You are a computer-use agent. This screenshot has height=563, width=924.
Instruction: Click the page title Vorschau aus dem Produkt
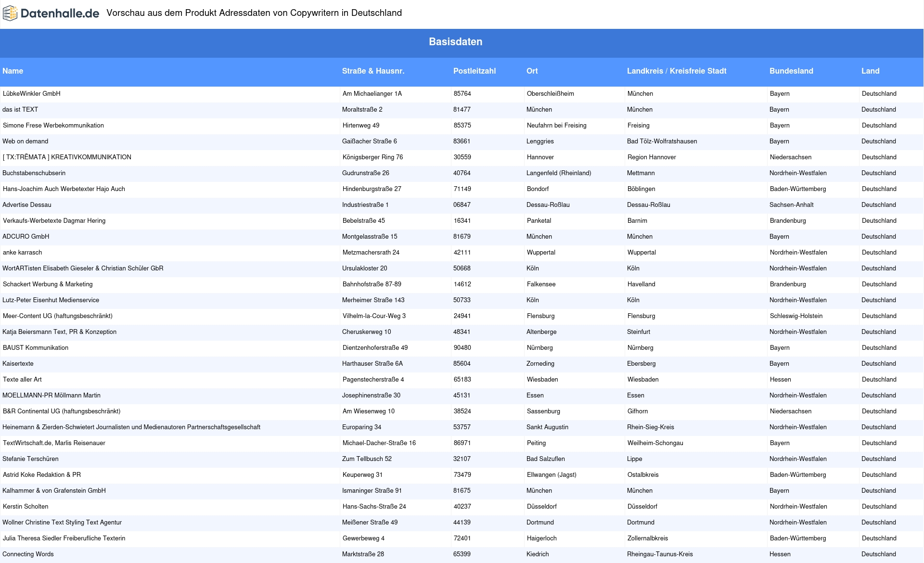[x=254, y=13]
